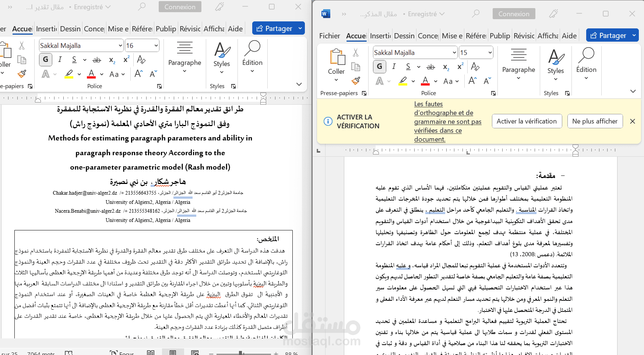Click Text Effects icon in right window
644x355 pixels.
coord(380,81)
